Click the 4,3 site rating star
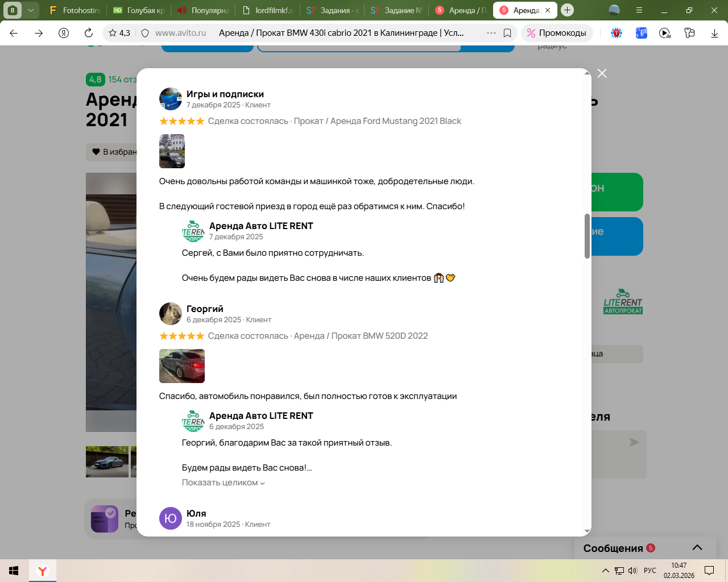The height and width of the screenshot is (582, 728). (x=119, y=33)
